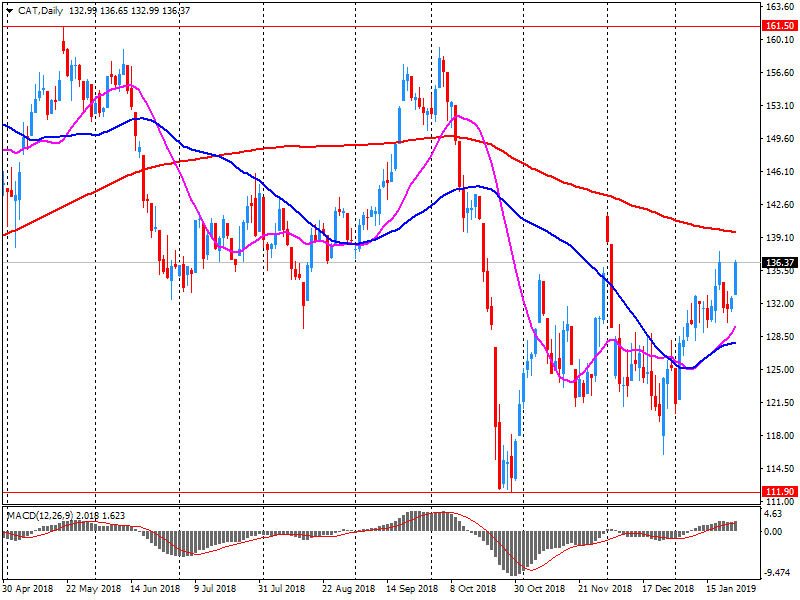Click the 30 Oct 2018 date label
This screenshot has height=600, width=800.
point(539,589)
